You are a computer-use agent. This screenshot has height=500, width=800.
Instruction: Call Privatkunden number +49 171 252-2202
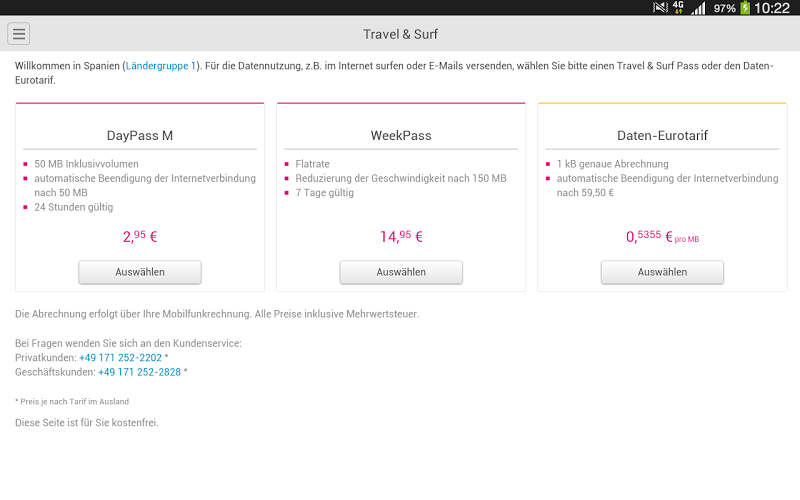[120, 357]
